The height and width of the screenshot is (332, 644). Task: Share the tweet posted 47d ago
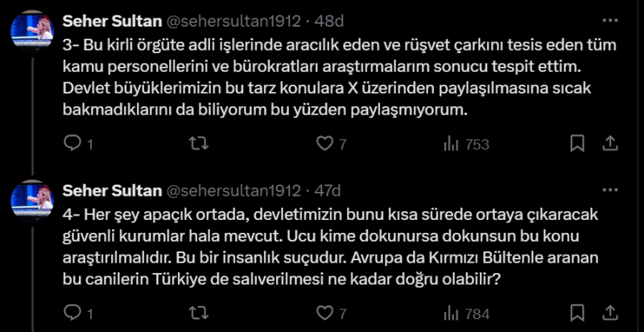610,312
